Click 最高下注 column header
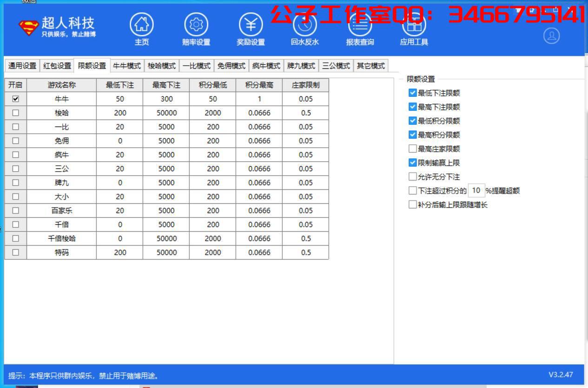The height and width of the screenshot is (388, 588). click(166, 85)
